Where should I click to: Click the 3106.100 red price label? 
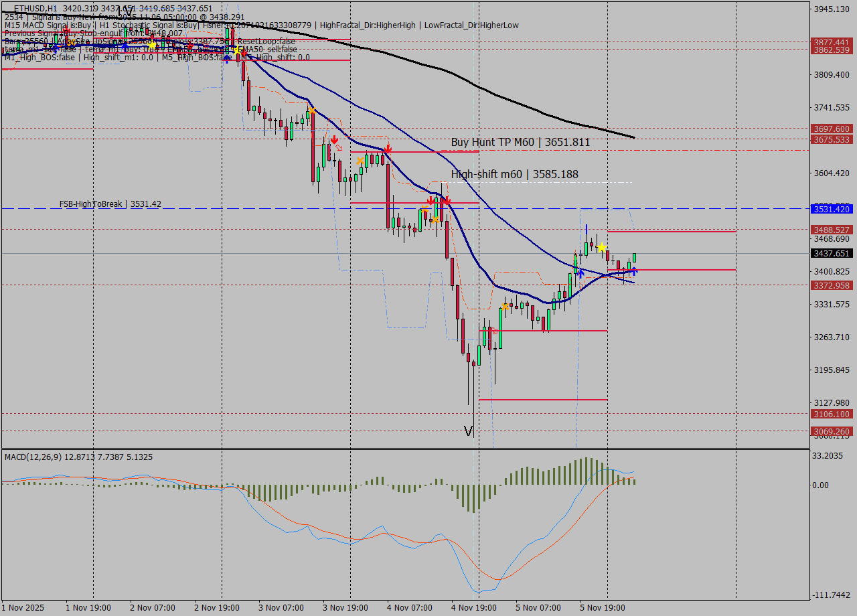tap(831, 414)
